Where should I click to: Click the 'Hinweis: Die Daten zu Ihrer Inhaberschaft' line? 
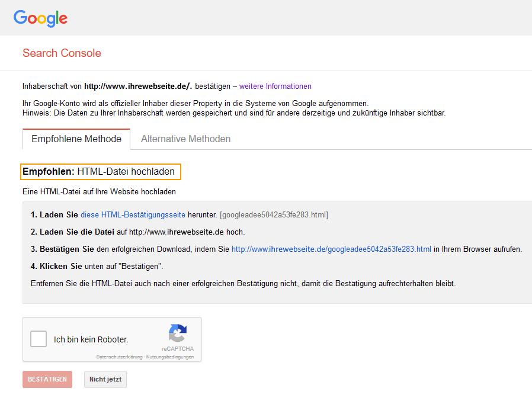pos(234,113)
